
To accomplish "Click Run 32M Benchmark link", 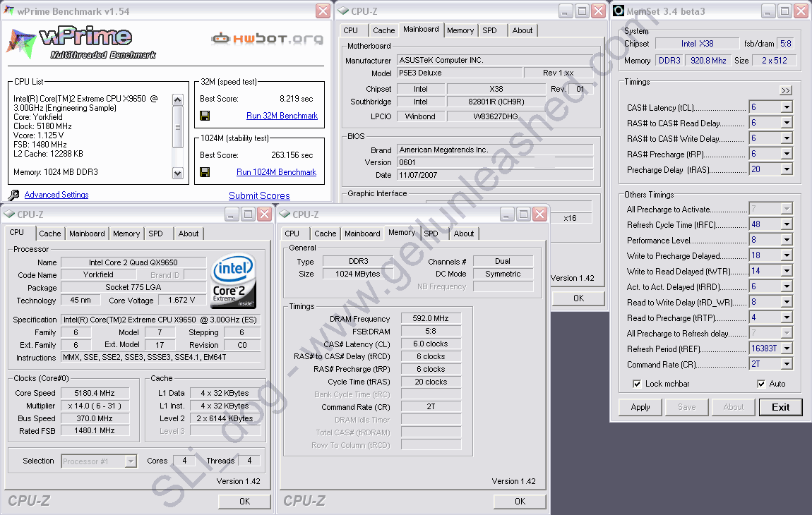I will pyautogui.click(x=282, y=116).
